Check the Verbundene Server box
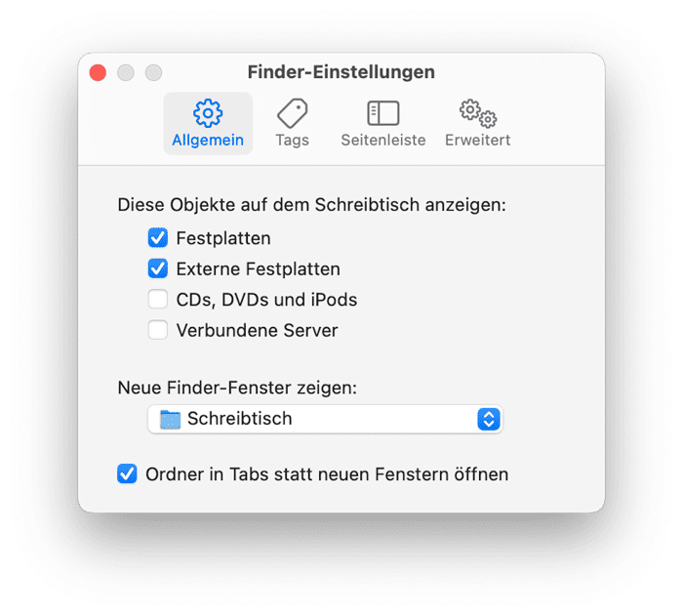Viewport: 683px width, 616px height. pos(158,330)
